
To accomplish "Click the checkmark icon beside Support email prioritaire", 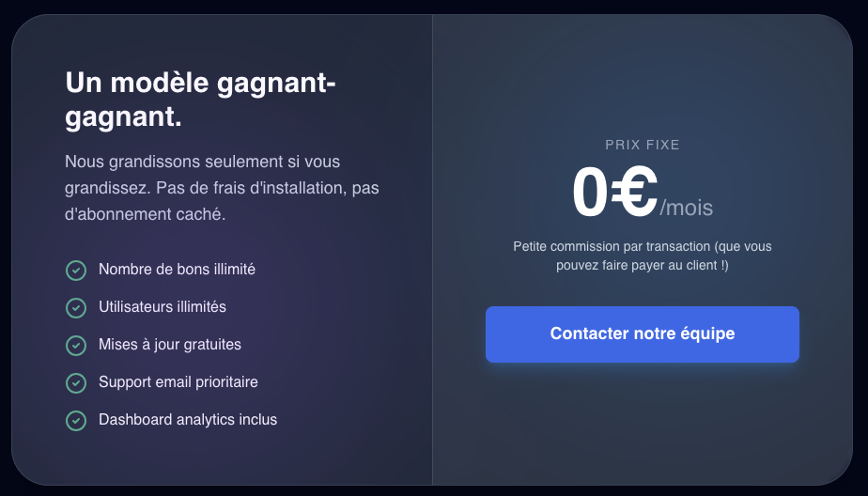I will pyautogui.click(x=76, y=383).
